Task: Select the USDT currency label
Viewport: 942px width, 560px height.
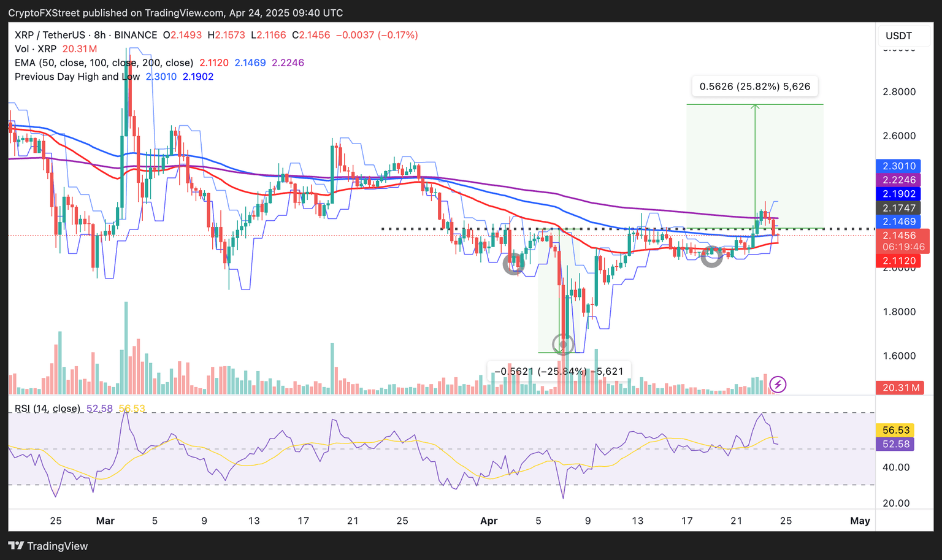Action: point(898,36)
